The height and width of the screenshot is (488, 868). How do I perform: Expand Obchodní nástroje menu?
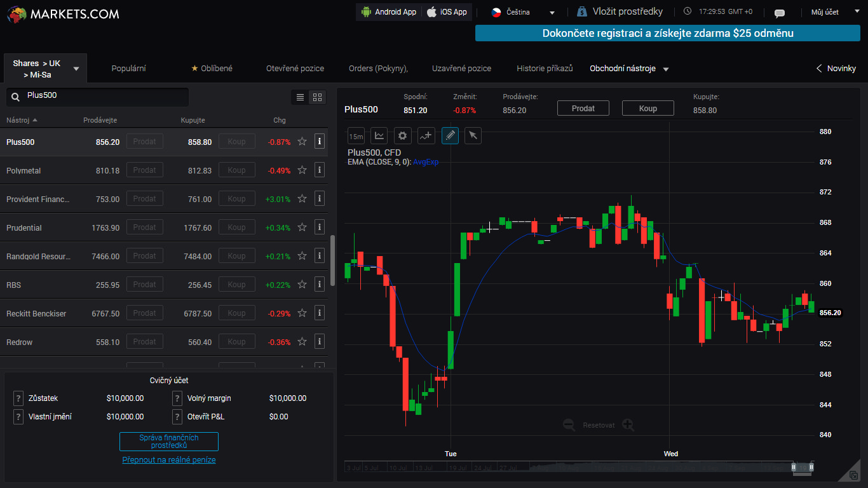pos(629,69)
